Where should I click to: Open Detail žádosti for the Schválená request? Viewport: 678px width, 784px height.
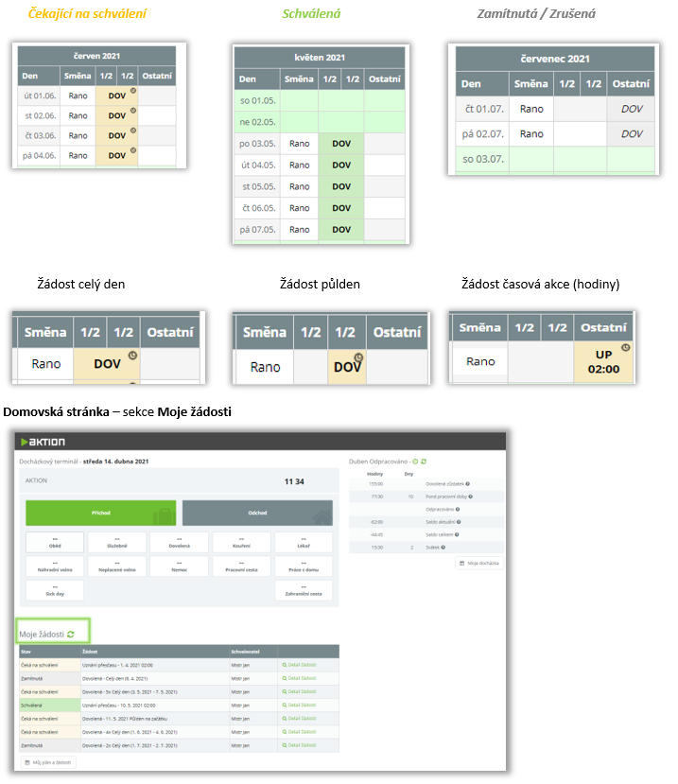point(299,705)
